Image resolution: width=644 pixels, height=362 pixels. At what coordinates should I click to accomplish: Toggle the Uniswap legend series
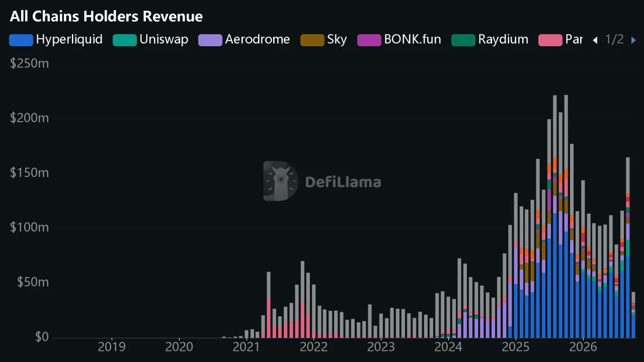pos(150,39)
